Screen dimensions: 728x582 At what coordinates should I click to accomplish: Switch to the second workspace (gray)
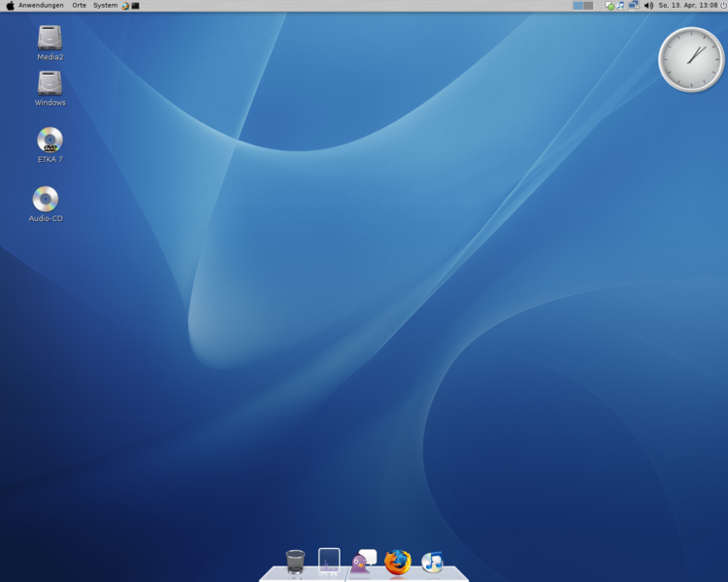pos(588,6)
